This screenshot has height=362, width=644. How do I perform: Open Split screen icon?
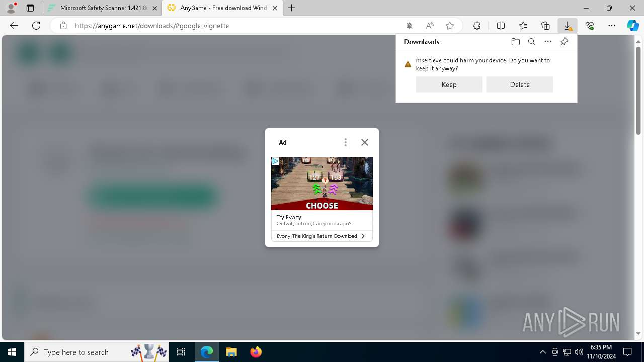[x=501, y=26]
